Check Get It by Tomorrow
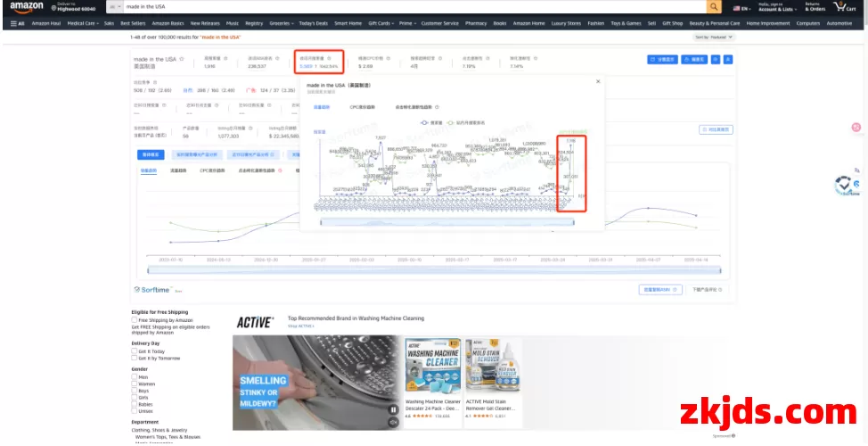Image resolution: width=868 pixels, height=446 pixels. [135, 358]
